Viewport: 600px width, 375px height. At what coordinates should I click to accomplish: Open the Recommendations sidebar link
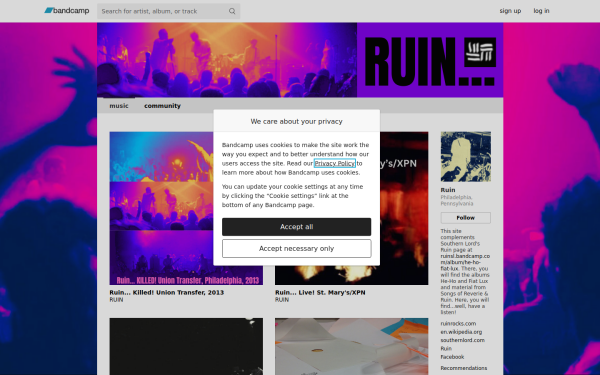[x=464, y=368]
